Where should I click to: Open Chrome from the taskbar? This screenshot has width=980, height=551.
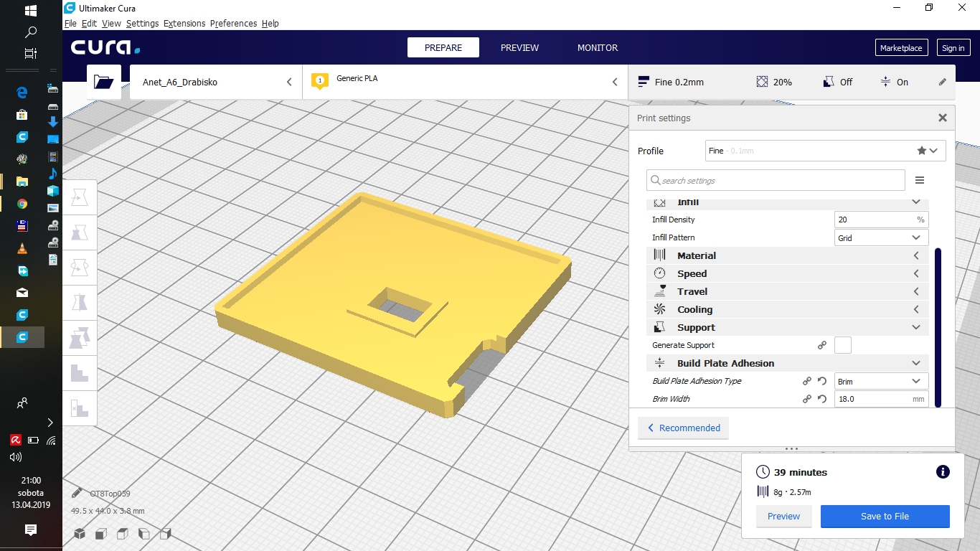pyautogui.click(x=22, y=204)
